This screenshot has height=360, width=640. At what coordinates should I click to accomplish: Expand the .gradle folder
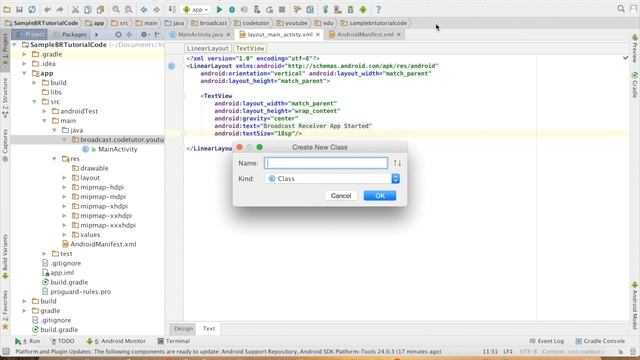pyautogui.click(x=25, y=54)
